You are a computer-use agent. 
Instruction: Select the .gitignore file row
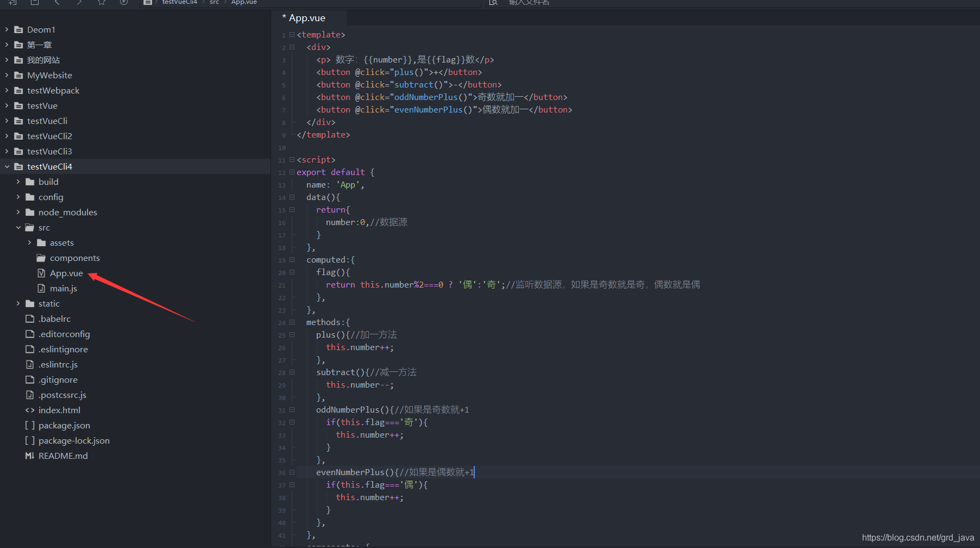pos(135,379)
